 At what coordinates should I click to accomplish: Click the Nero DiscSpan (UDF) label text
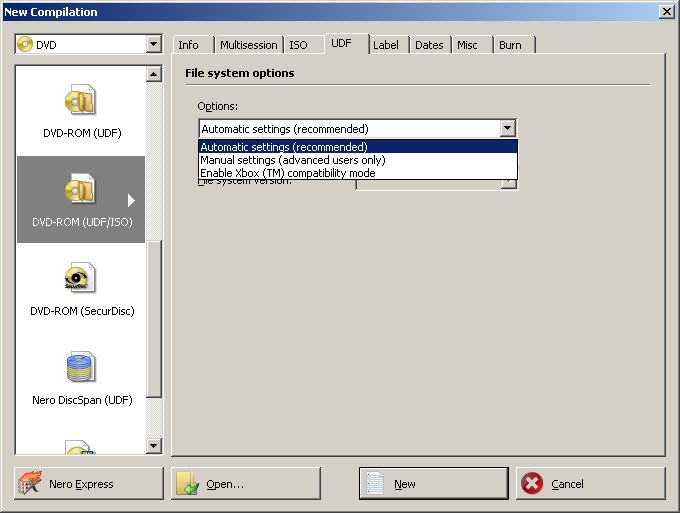tap(82, 400)
